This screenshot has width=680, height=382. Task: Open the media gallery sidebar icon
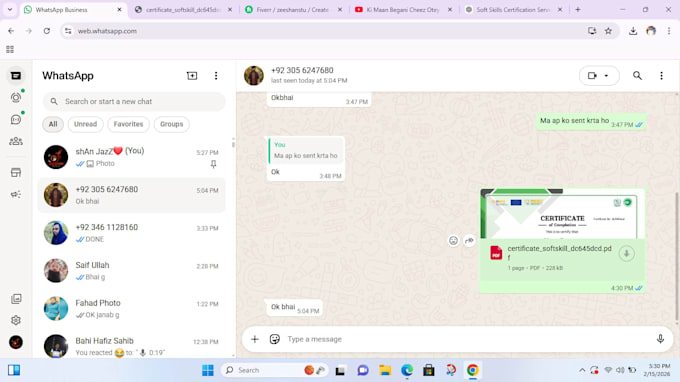16,299
